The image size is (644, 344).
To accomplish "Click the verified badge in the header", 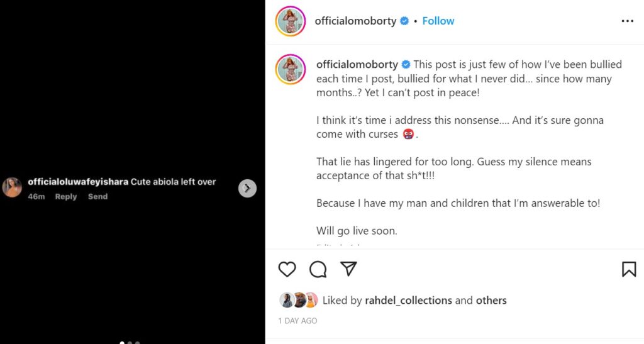I will coord(404,21).
